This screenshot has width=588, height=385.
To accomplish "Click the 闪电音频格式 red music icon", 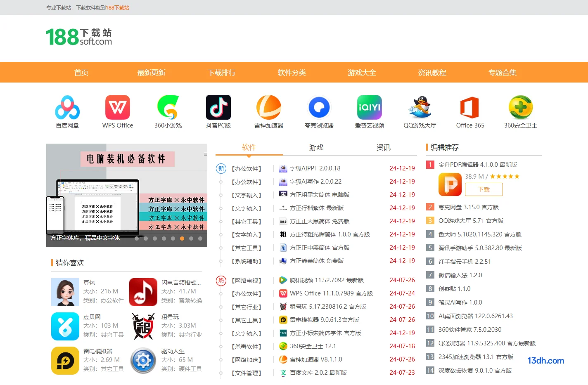I will pos(143,292).
